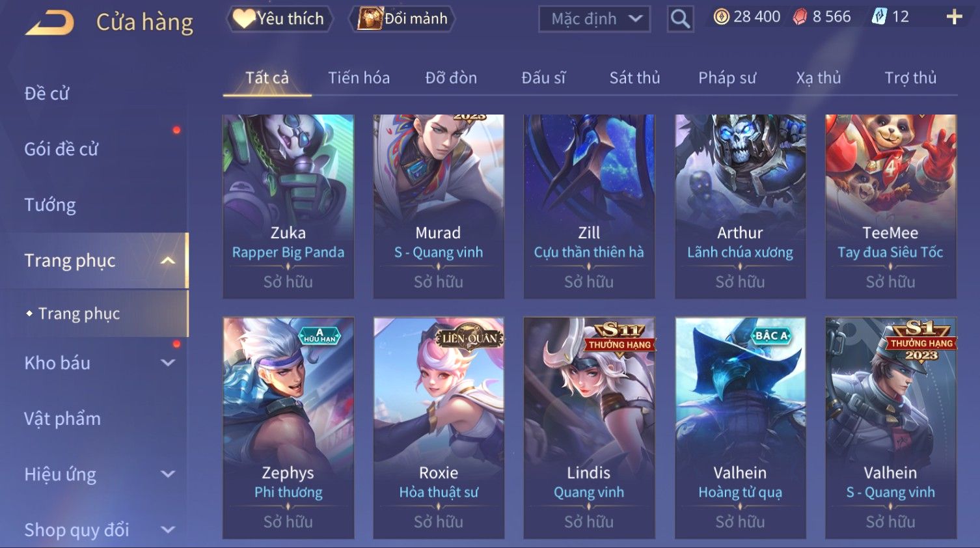The width and height of the screenshot is (980, 548).
Task: Switch to the Sát thủ tab
Action: (634, 78)
